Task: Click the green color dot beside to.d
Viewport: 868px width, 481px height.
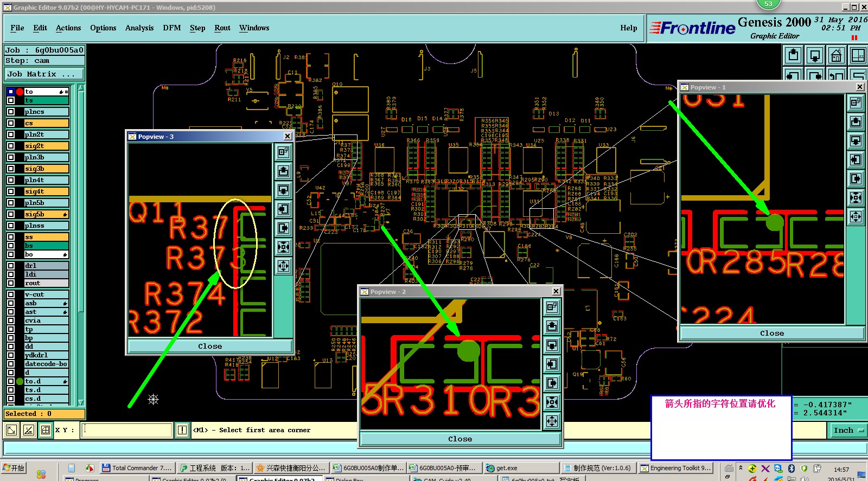Action: coord(20,381)
